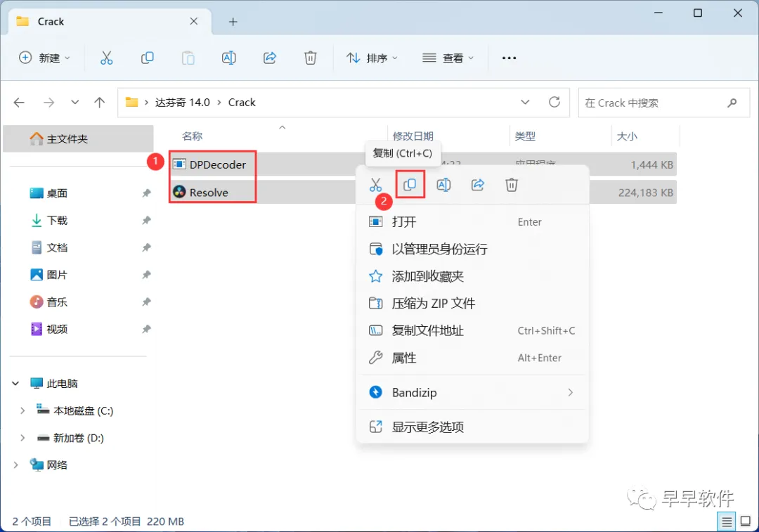The height and width of the screenshot is (532, 759).
Task: Open 主文件夹 in sidebar
Action: point(78,139)
